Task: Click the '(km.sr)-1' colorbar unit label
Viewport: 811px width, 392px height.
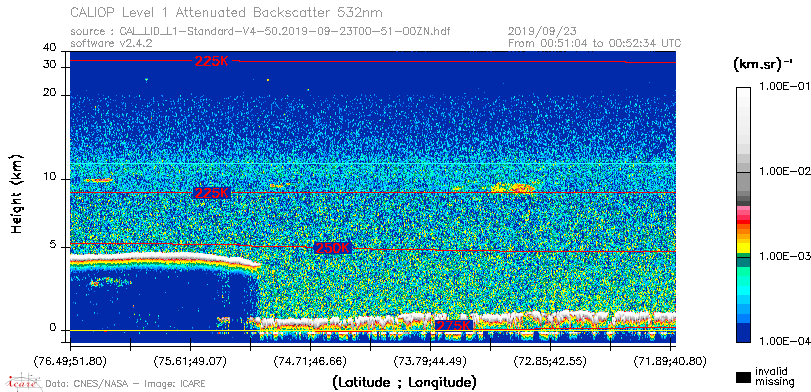Action: (x=763, y=65)
